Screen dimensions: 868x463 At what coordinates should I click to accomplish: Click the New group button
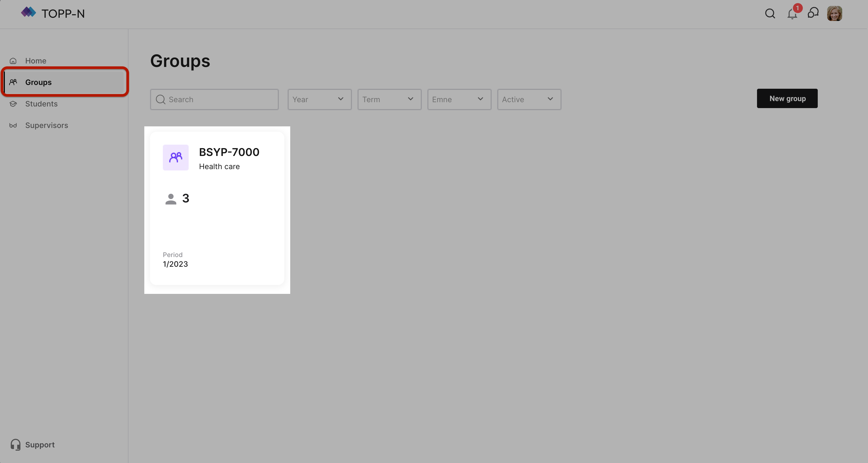(787, 98)
